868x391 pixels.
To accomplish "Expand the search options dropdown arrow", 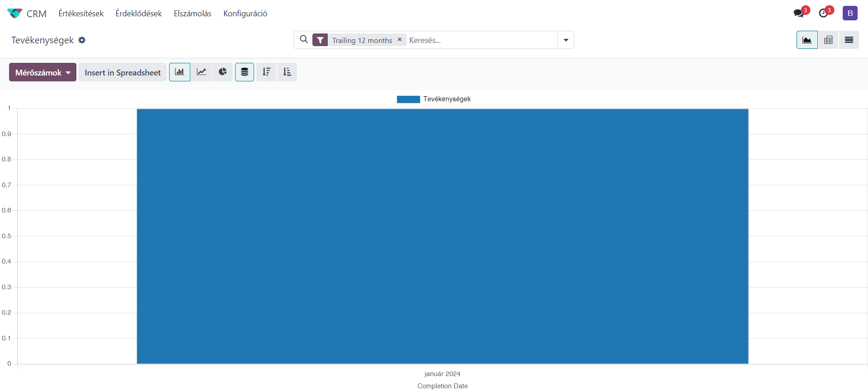I will point(566,40).
